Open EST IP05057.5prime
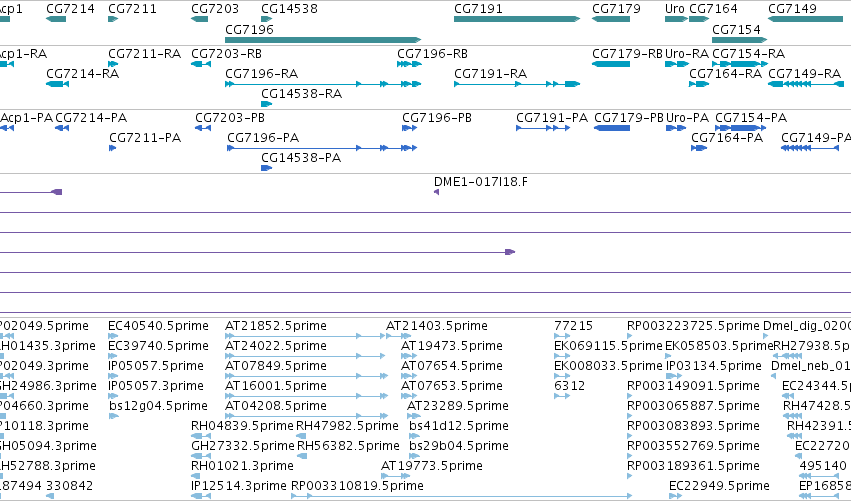Screen dimensions: 851x501 click(x=156, y=366)
